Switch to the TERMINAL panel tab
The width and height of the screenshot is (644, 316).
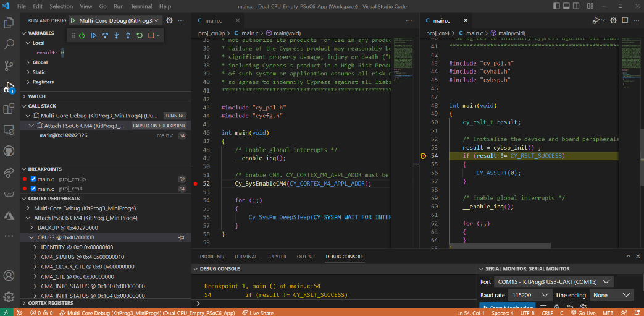pyautogui.click(x=246, y=257)
